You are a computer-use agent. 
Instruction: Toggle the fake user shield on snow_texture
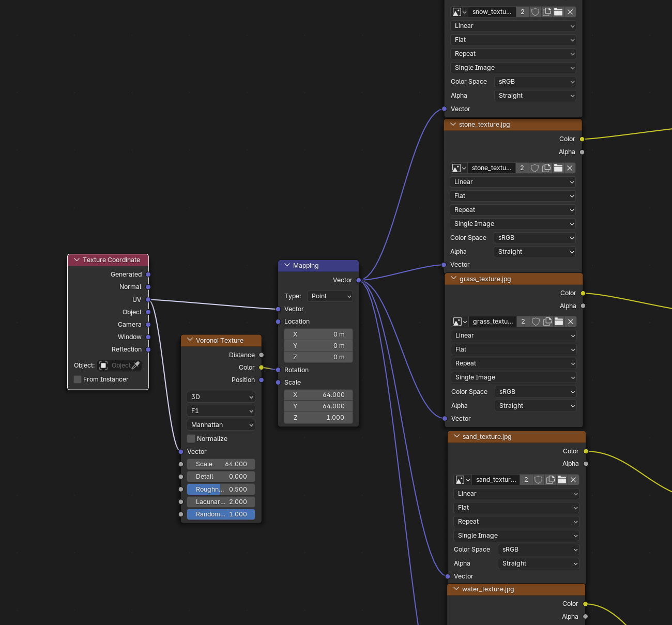pyautogui.click(x=535, y=11)
